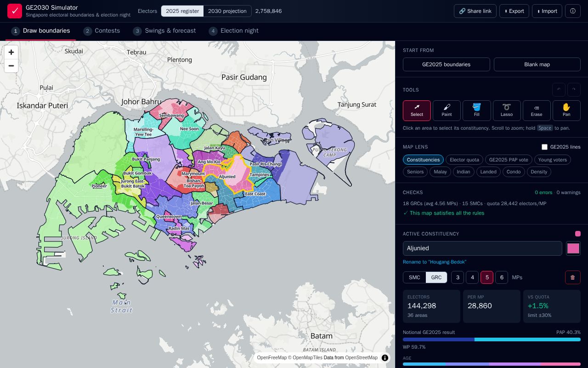Screen dimensions: 588x368
Task: Pick the Lasso tool
Action: (x=507, y=110)
